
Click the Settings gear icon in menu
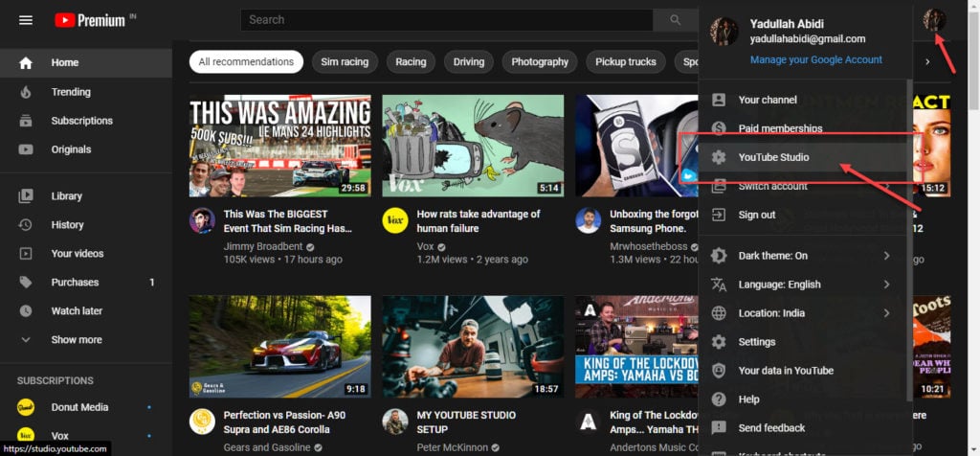(719, 342)
